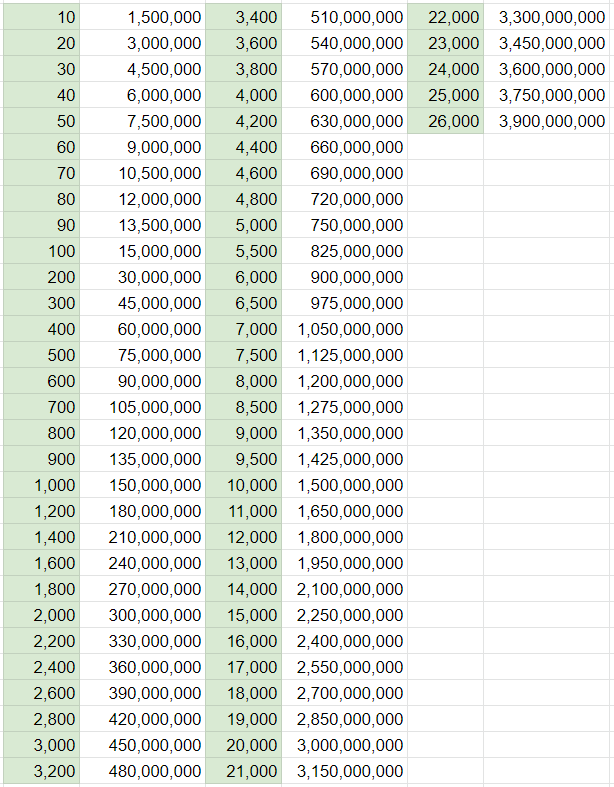The image size is (614, 787).
Task: Select the cell showing 12,000,000
Action: tap(143, 199)
